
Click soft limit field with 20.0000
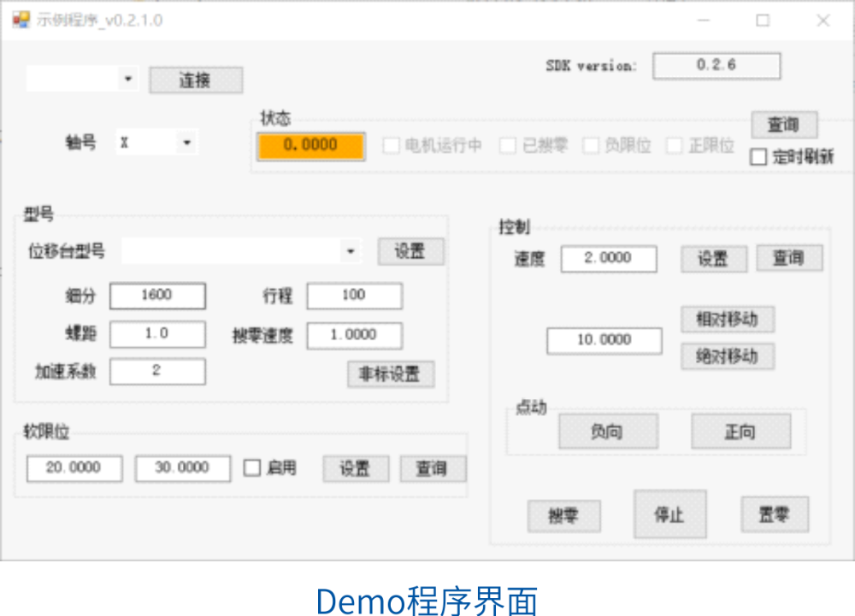74,468
